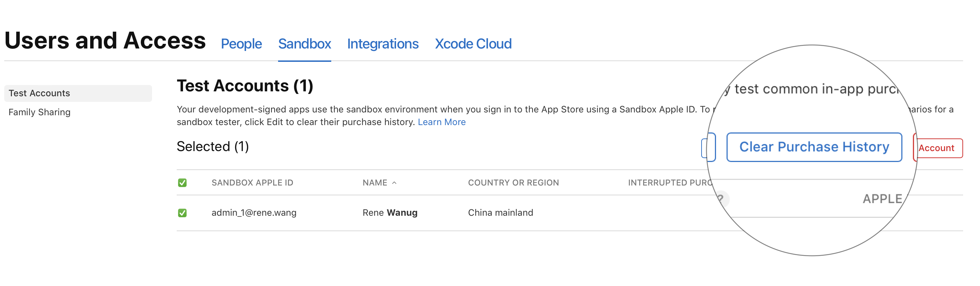Go to the Integrations tab
Screen dimensions: 980x286
(x=382, y=44)
